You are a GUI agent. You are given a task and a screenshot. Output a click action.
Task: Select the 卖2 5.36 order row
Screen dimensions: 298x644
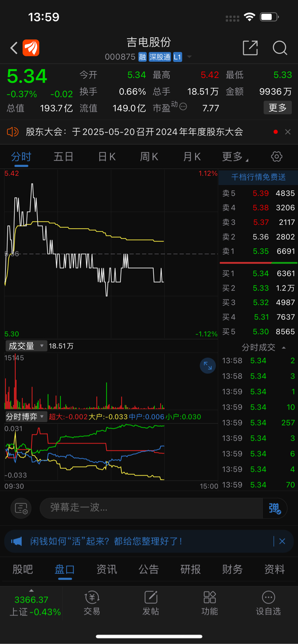tap(258, 237)
